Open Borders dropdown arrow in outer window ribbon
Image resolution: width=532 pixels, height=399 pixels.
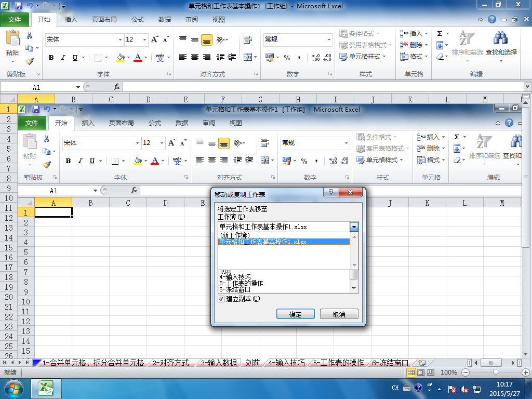tap(106, 57)
